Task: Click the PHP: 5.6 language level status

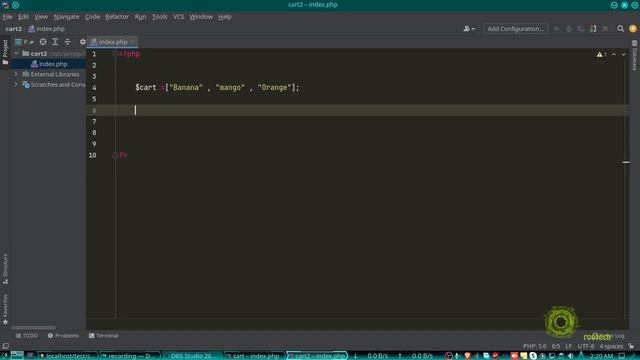Action: coord(535,346)
